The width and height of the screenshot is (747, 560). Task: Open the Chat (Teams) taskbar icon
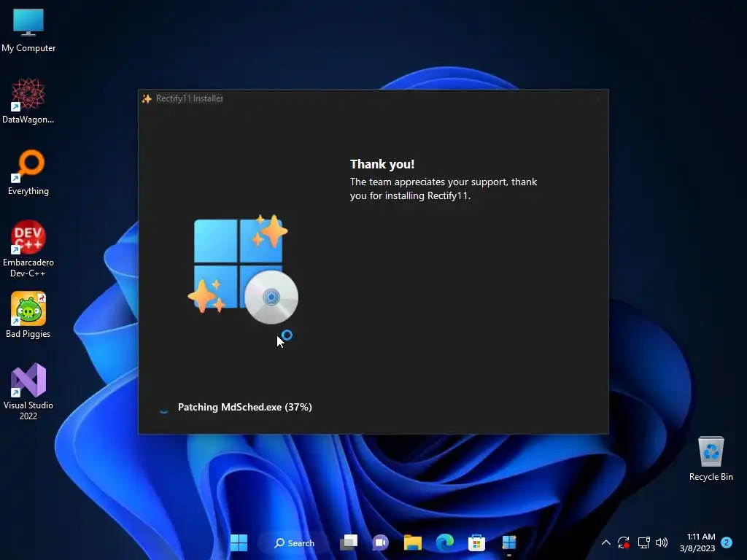coord(380,542)
